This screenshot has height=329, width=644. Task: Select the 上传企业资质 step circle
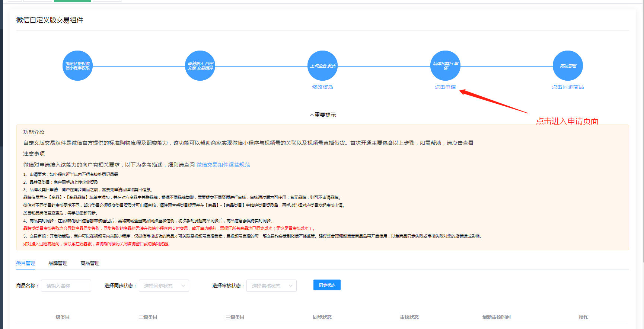[323, 66]
